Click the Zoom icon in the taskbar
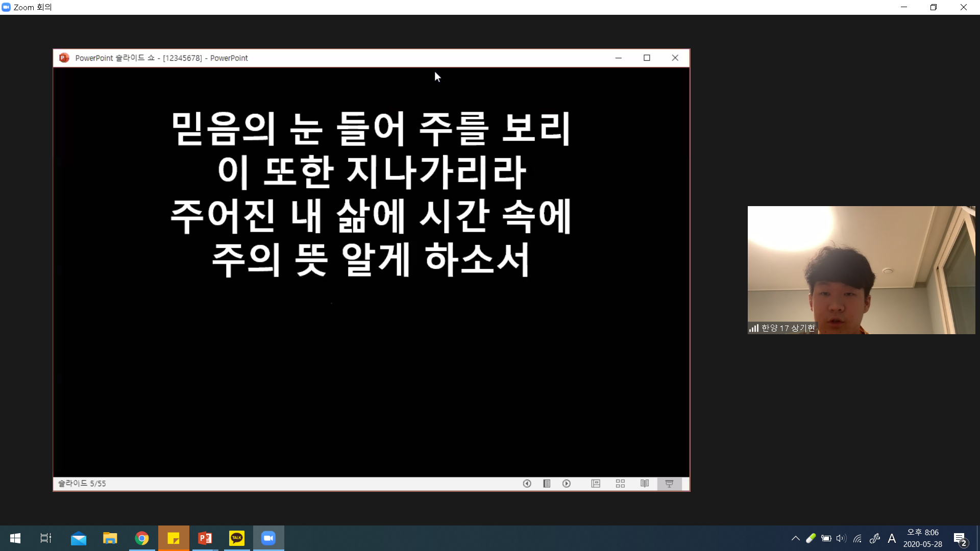 268,538
